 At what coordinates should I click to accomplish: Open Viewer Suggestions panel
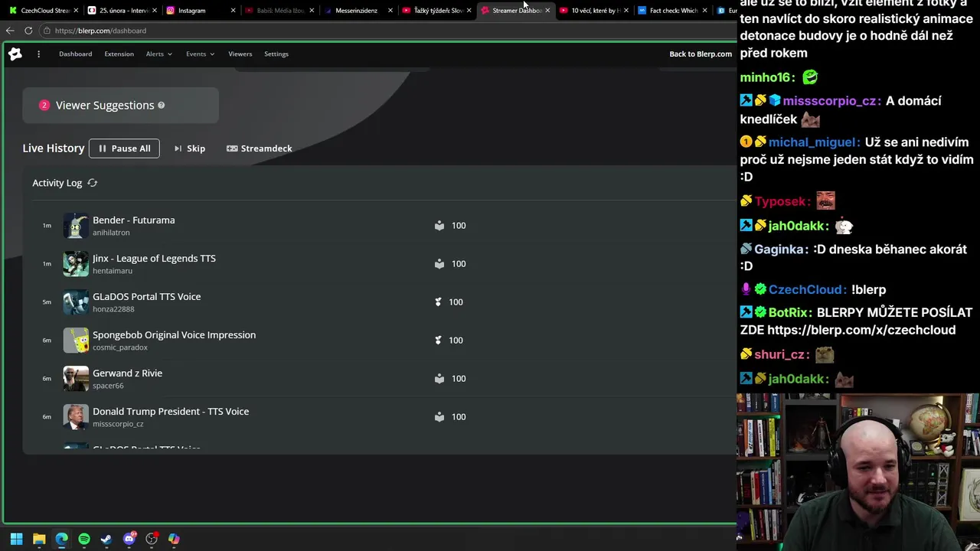120,105
